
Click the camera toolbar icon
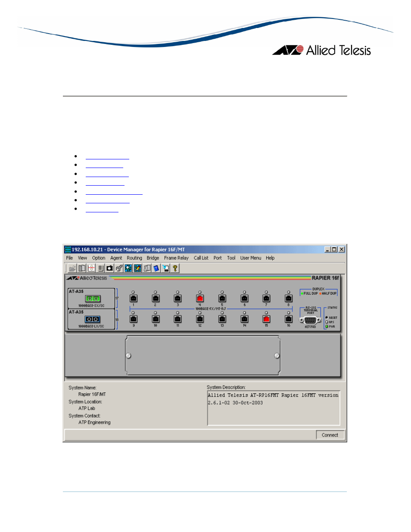pos(110,268)
